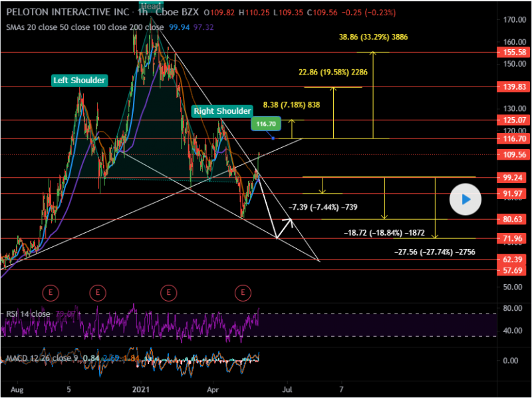Select the Left Shoulder pattern label
The width and height of the screenshot is (532, 398).
pos(79,81)
